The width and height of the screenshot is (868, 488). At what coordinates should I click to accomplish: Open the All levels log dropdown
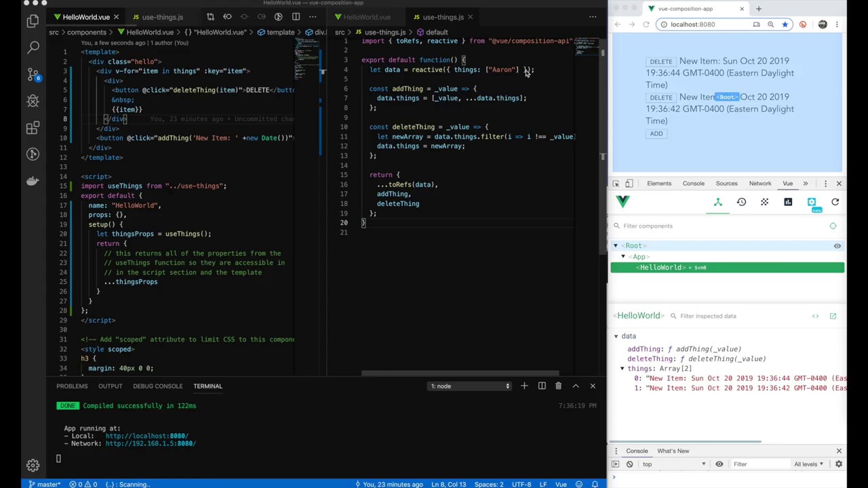810,464
